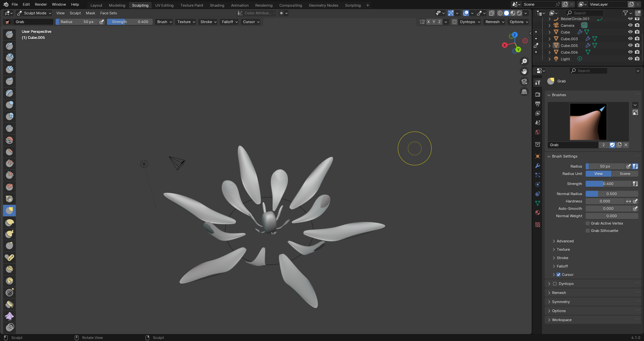The width and height of the screenshot is (644, 341).
Task: Disable Camera render visibility camera icon
Action: pyautogui.click(x=637, y=25)
